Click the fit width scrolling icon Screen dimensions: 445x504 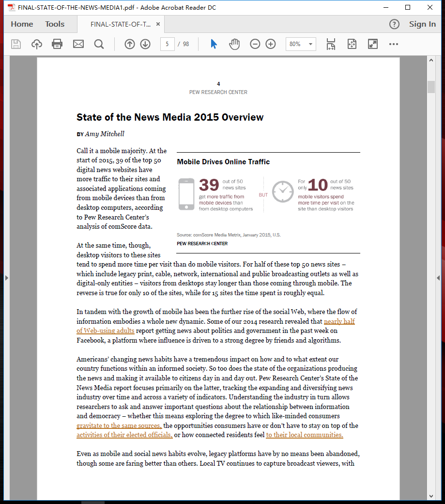click(x=331, y=44)
